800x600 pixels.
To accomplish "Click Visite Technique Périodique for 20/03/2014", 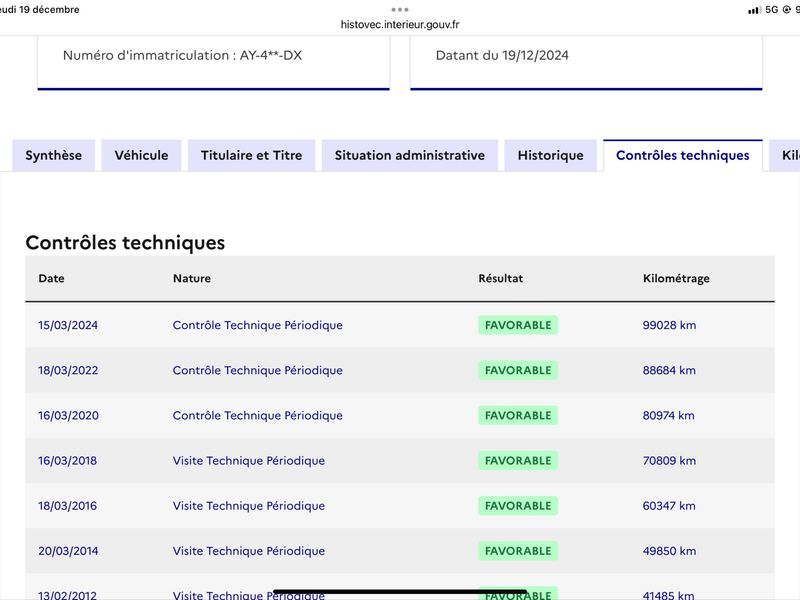I will click(249, 551).
